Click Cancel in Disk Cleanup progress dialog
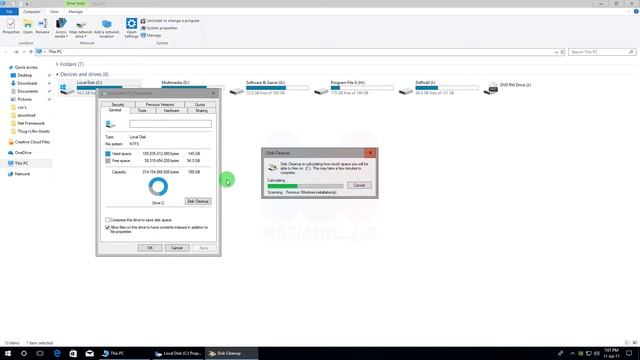This screenshot has height=360, width=640. [x=359, y=185]
